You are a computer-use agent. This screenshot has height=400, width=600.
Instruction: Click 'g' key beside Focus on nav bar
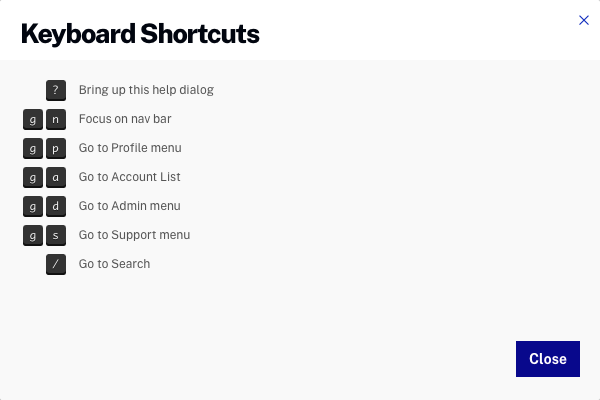tap(33, 119)
